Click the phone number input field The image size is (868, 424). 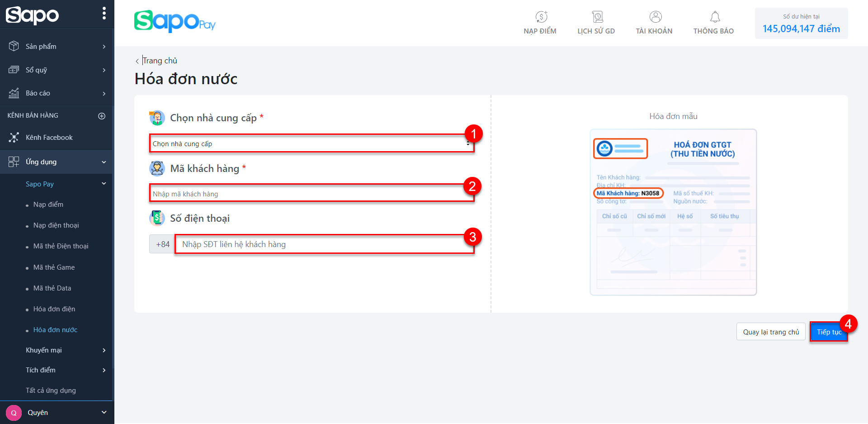pos(324,244)
